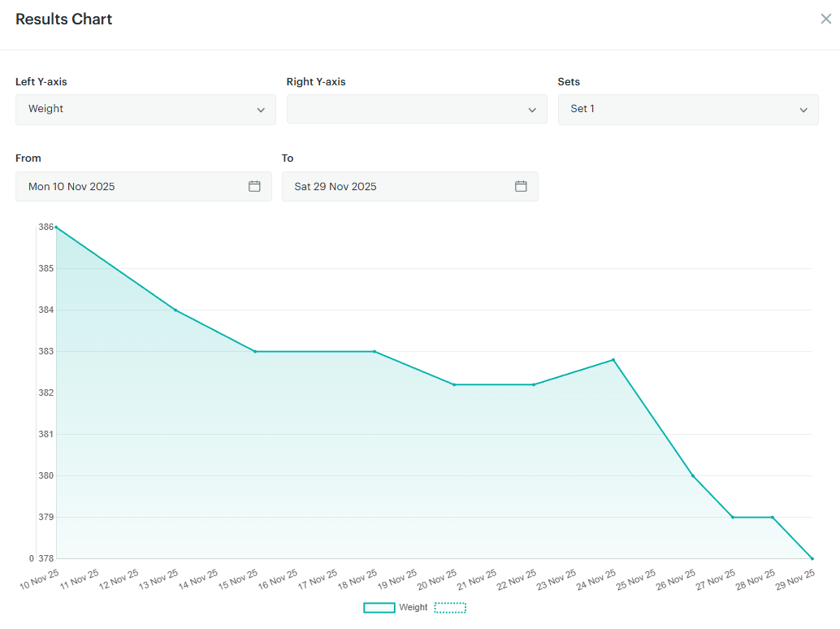Click the Right Y-axis chevron arrow
This screenshot has width=840, height=629.
(532, 110)
